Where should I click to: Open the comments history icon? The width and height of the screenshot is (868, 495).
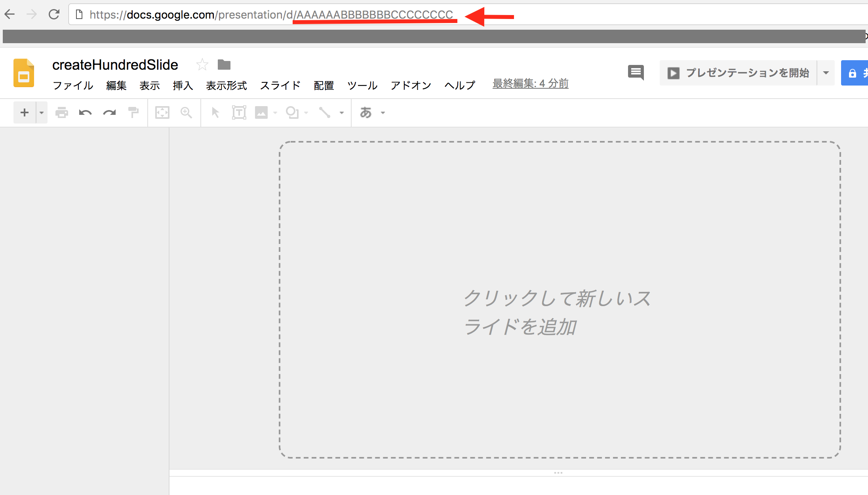[x=636, y=72]
